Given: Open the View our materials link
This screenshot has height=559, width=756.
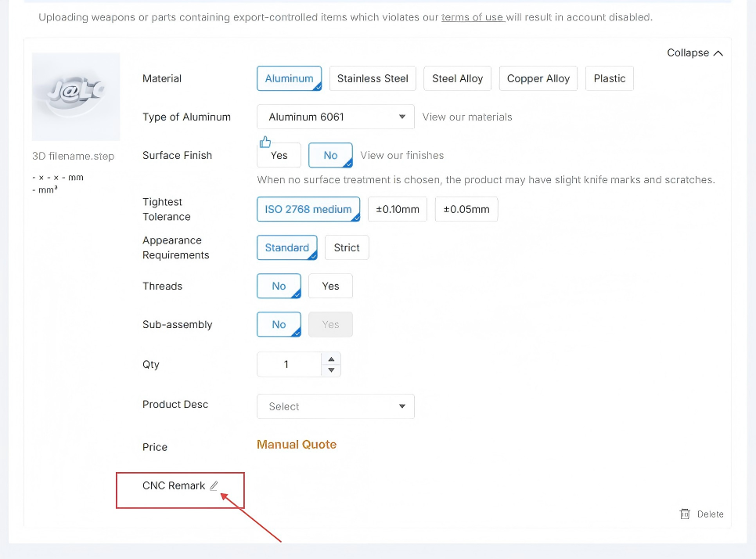Looking at the screenshot, I should coord(467,117).
